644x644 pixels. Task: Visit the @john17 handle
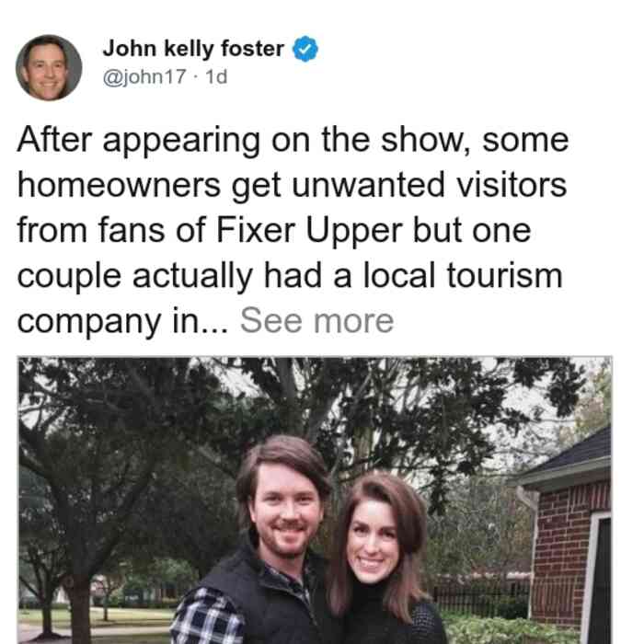click(x=144, y=76)
